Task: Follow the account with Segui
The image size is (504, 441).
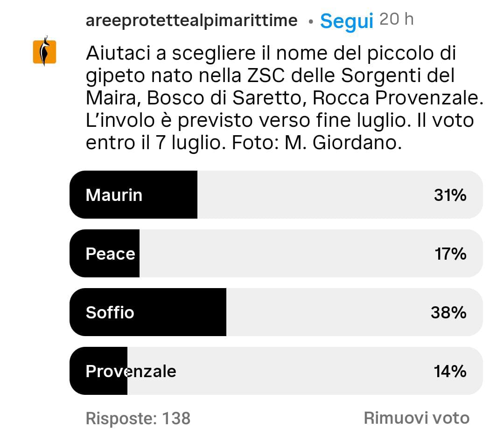Action: point(346,21)
